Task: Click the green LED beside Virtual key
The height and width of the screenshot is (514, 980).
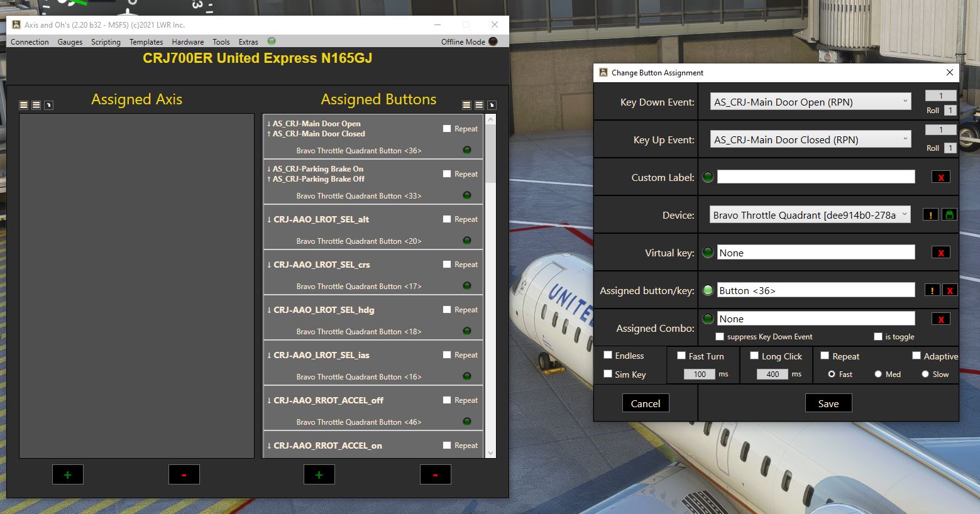Action: point(708,253)
